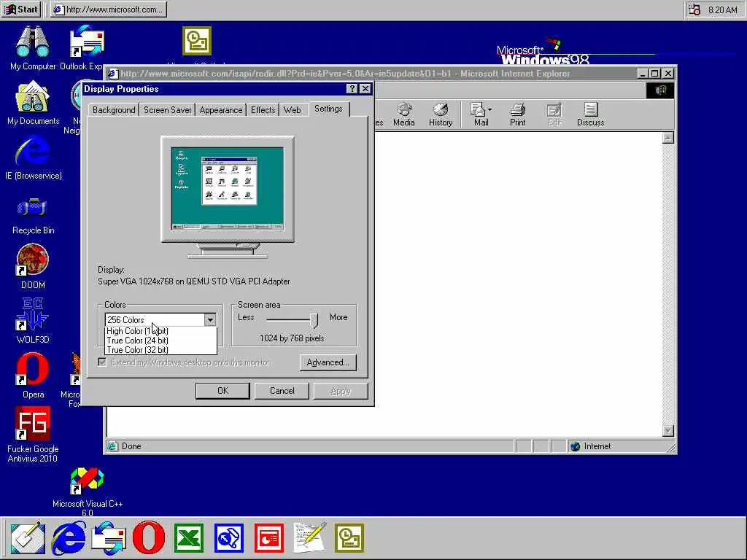
Task: Switch to the Appearance tab
Action: coord(220,110)
